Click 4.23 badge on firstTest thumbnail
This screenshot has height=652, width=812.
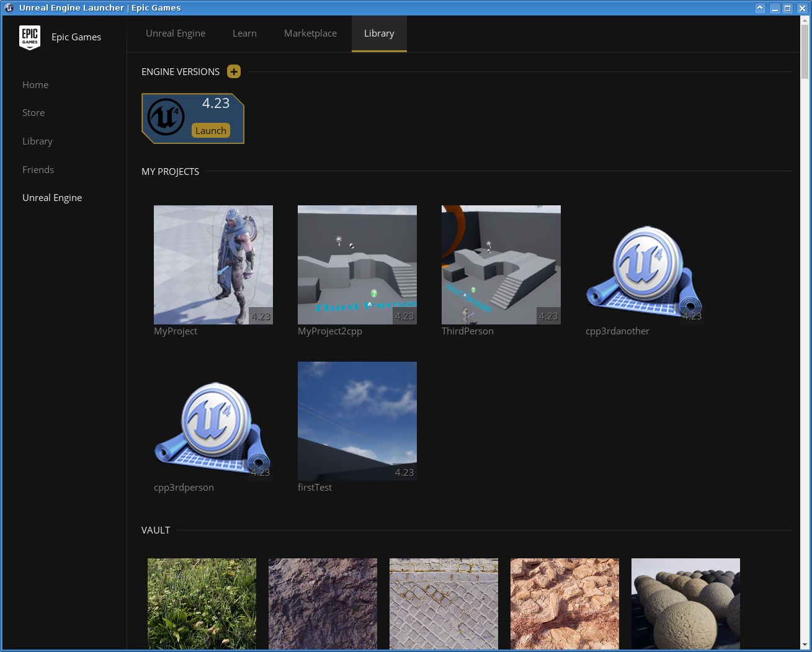[404, 472]
